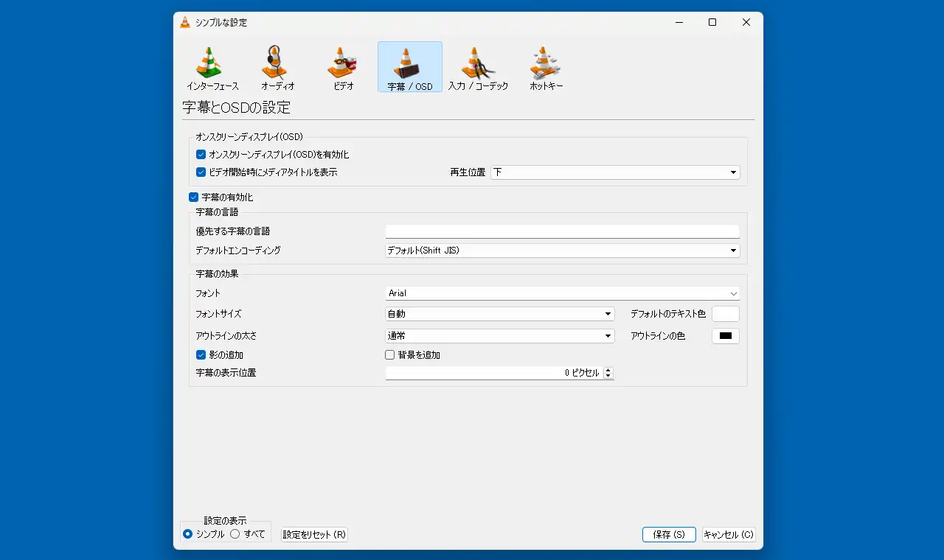Image resolution: width=944 pixels, height=560 pixels.
Task: Toggle 影の追加 checkbox
Action: click(x=201, y=355)
